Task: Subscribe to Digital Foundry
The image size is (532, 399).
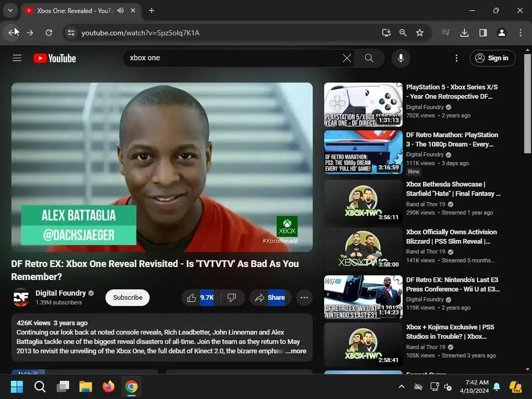Action: pos(128,298)
